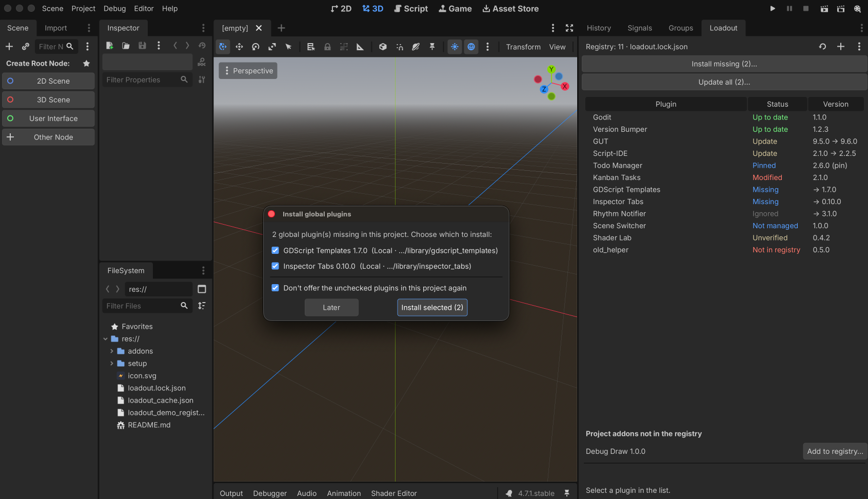Toggle the preview sun icon
868x499 pixels.
coord(455,47)
